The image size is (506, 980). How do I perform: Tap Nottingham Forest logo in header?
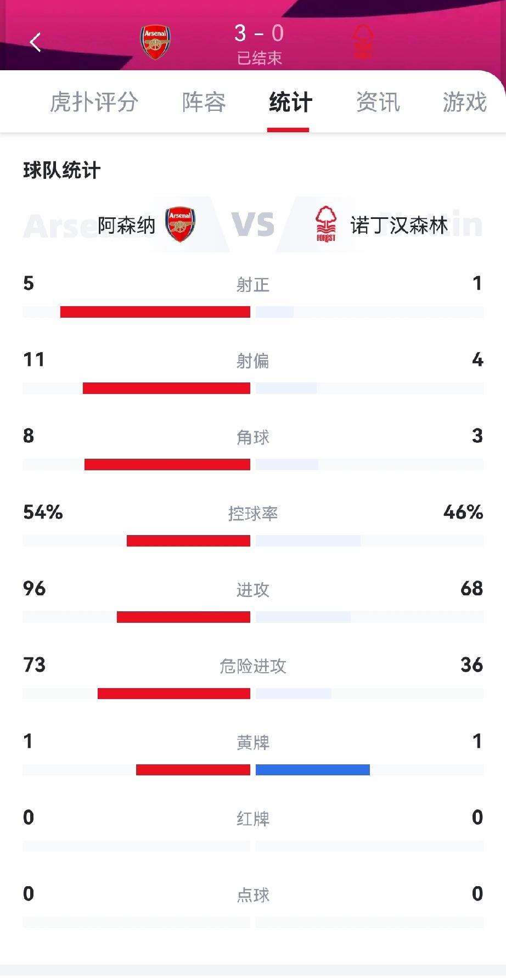(x=363, y=42)
